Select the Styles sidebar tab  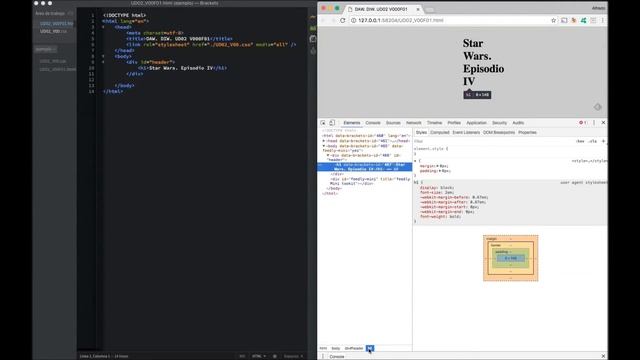421,133
